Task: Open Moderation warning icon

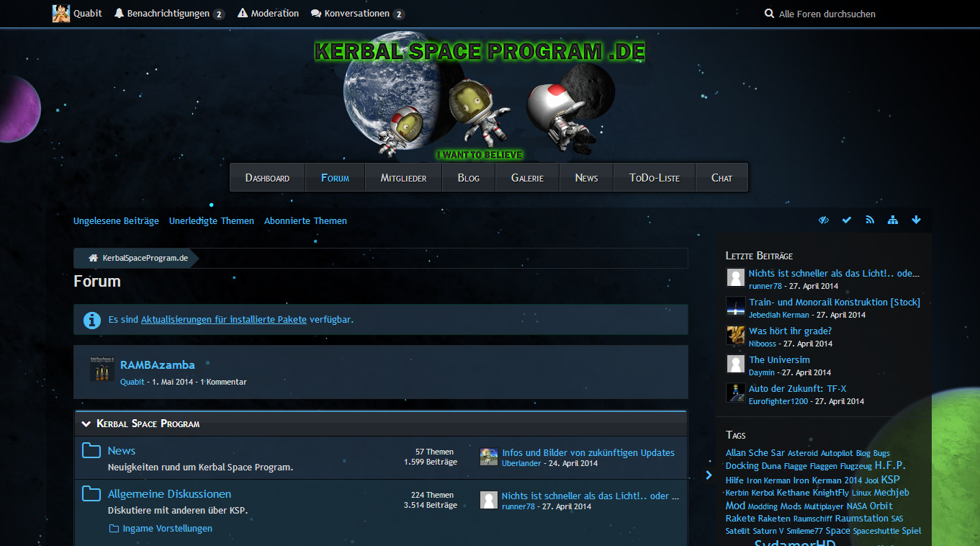Action: tap(243, 14)
